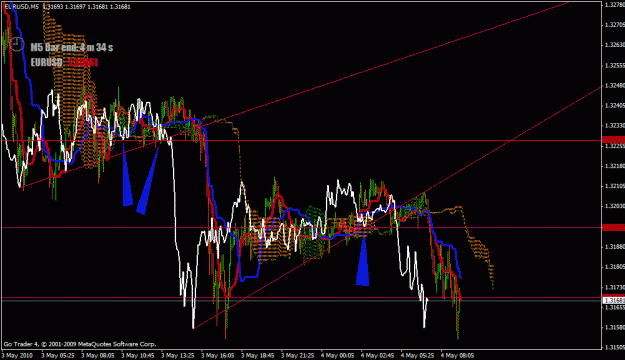Select the upright blue arrow near 3 May 10:45
Screen dimensions: 625x360
[x=127, y=174]
